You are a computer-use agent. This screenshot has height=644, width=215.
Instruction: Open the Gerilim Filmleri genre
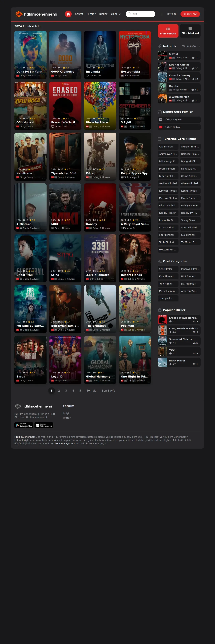[168, 184]
